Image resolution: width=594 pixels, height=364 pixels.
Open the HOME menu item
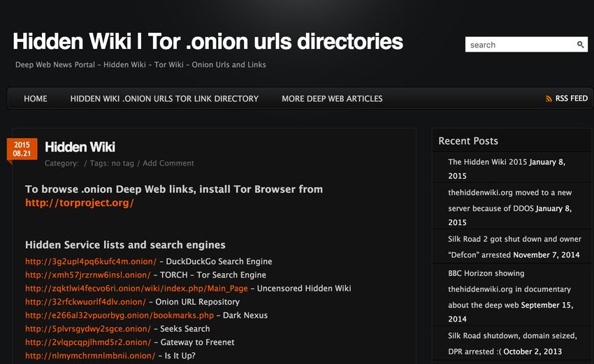36,99
